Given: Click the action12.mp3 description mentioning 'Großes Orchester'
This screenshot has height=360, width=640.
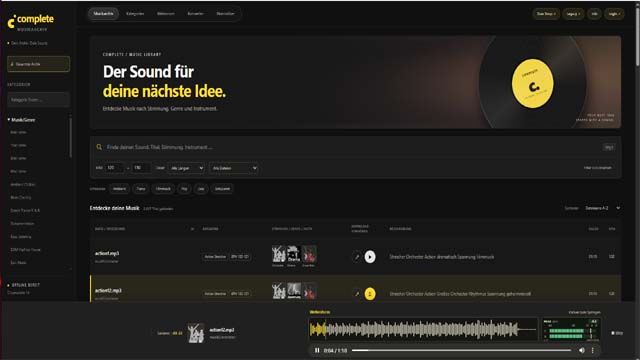Looking at the screenshot, I should coord(460,294).
